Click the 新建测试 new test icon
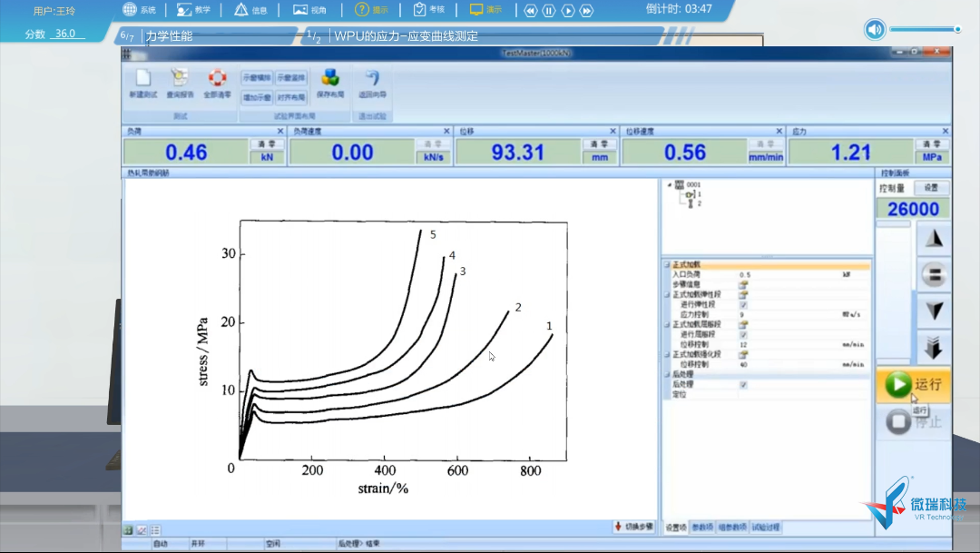 click(143, 78)
